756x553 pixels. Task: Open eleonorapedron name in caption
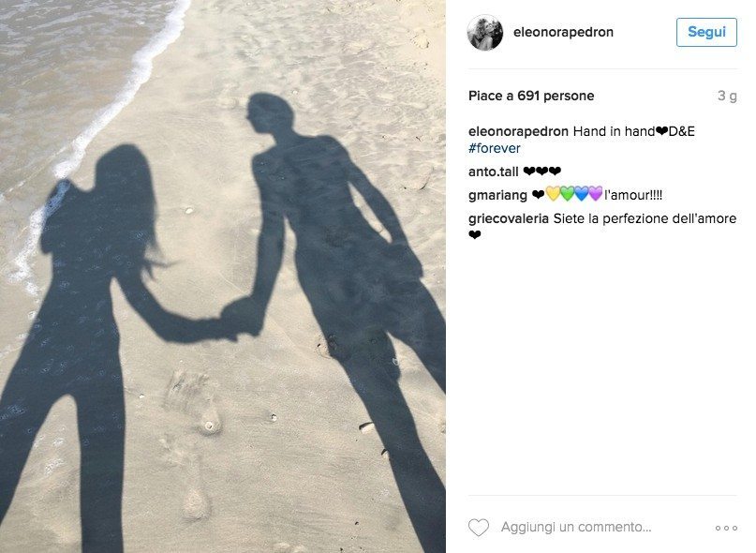[x=518, y=131]
